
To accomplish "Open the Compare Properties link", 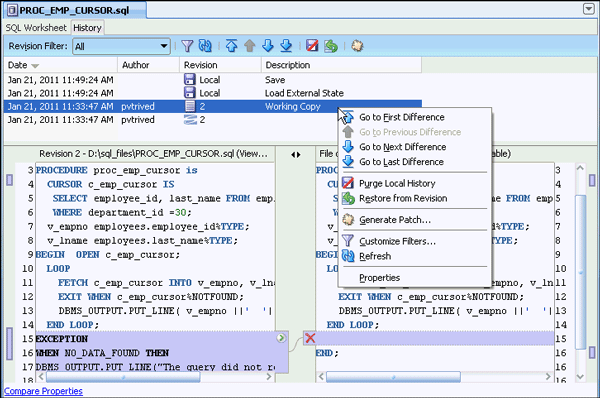I will pos(43,391).
